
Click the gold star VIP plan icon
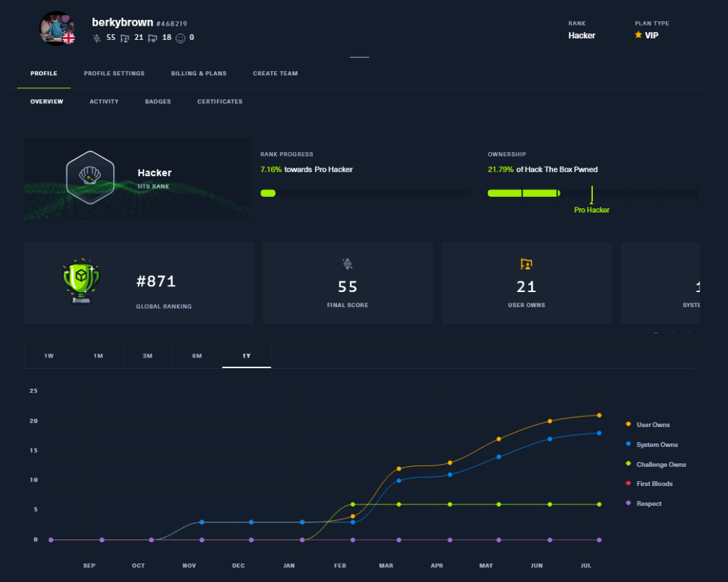[638, 35]
